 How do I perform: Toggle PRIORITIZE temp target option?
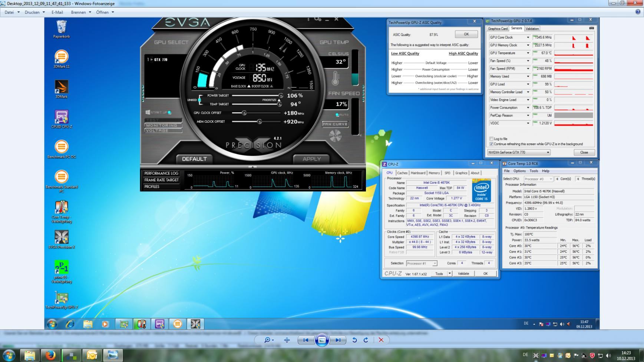[279, 100]
